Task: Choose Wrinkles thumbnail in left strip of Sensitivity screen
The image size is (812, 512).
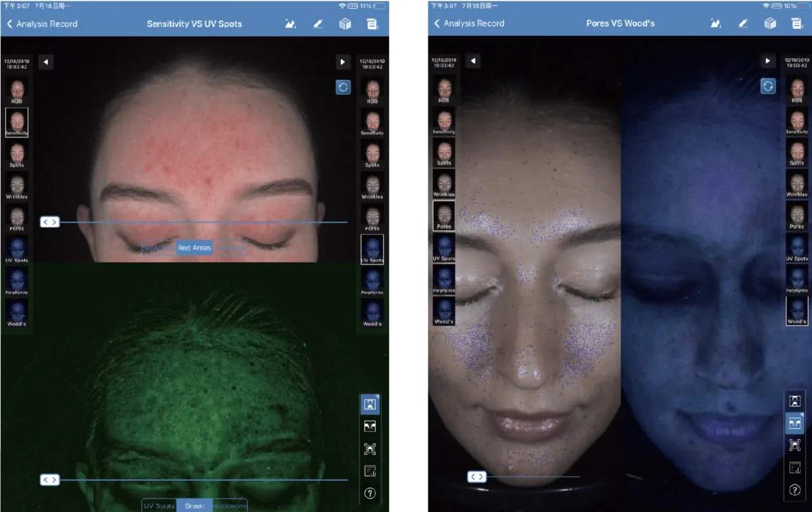Action: (x=18, y=186)
